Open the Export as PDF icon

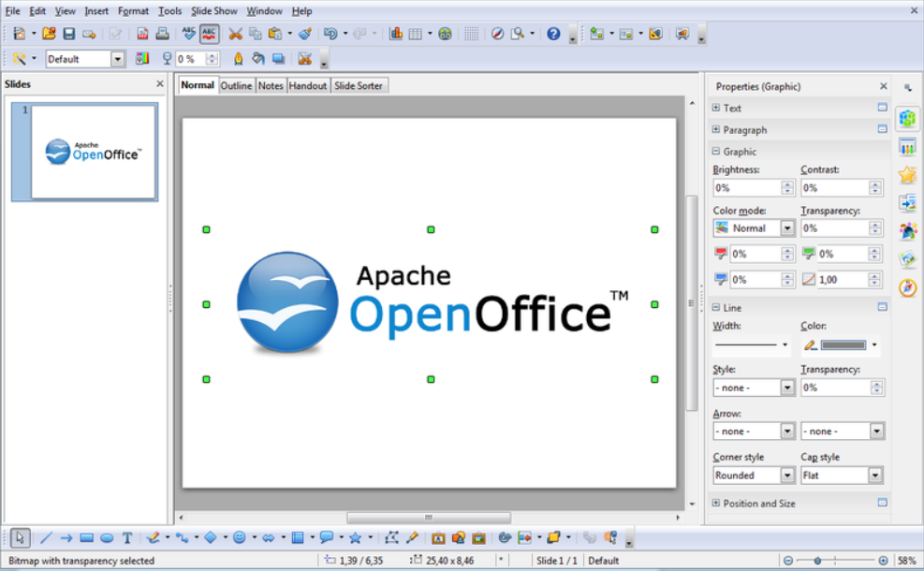click(142, 33)
